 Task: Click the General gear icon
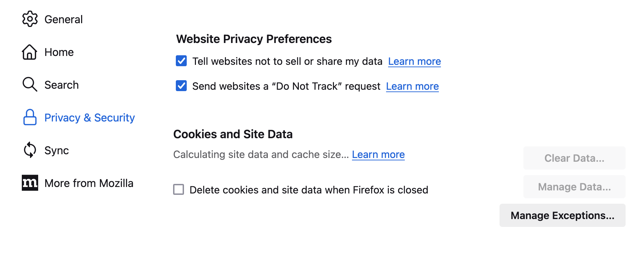coord(30,19)
